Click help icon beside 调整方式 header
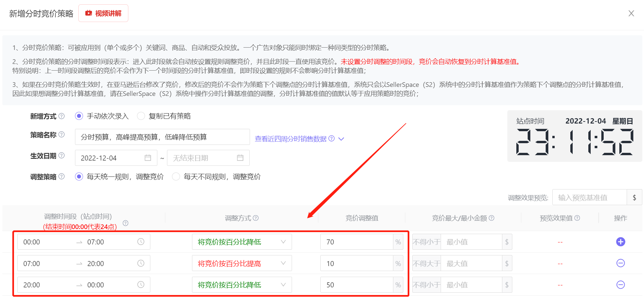 (256, 218)
